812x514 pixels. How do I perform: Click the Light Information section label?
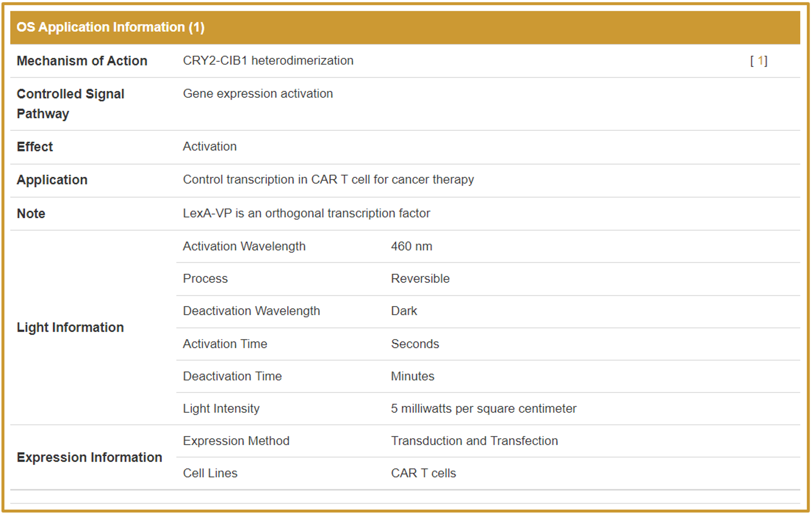coord(70,327)
